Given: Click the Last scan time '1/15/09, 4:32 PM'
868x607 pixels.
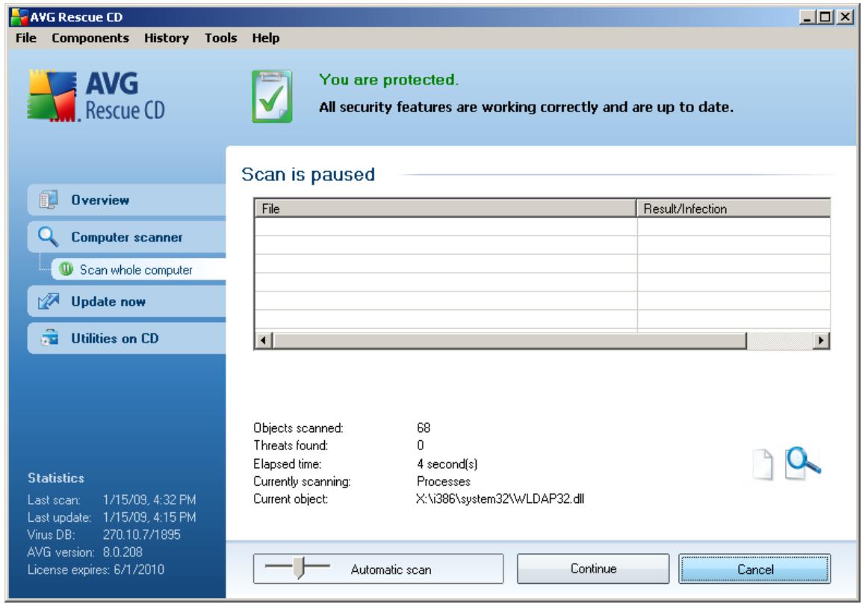Looking at the screenshot, I should coord(149,499).
